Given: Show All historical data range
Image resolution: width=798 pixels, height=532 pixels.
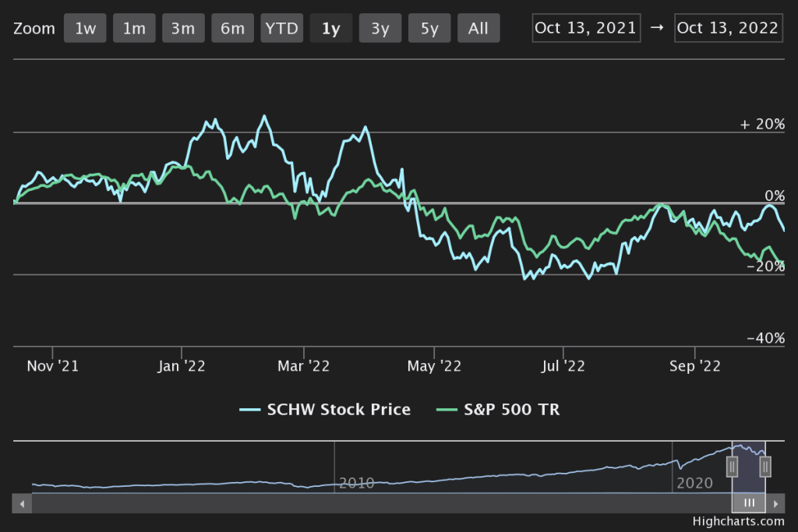Looking at the screenshot, I should [x=478, y=29].
